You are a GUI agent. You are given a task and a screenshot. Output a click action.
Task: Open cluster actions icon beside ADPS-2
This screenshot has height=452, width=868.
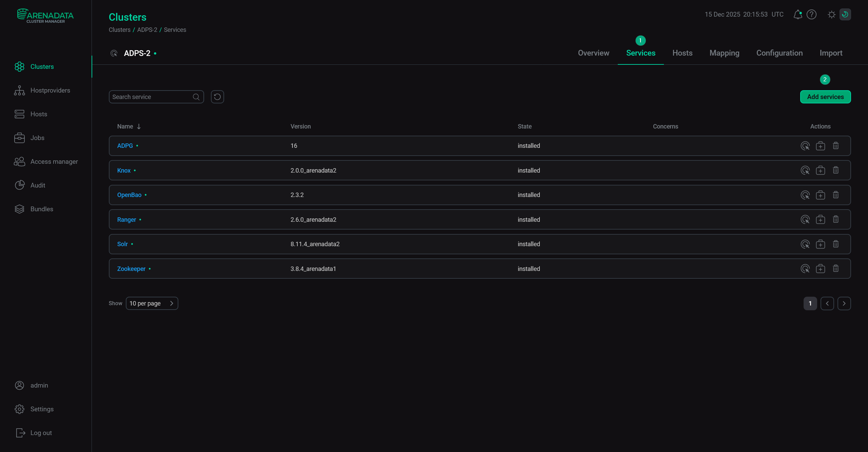[x=114, y=53]
